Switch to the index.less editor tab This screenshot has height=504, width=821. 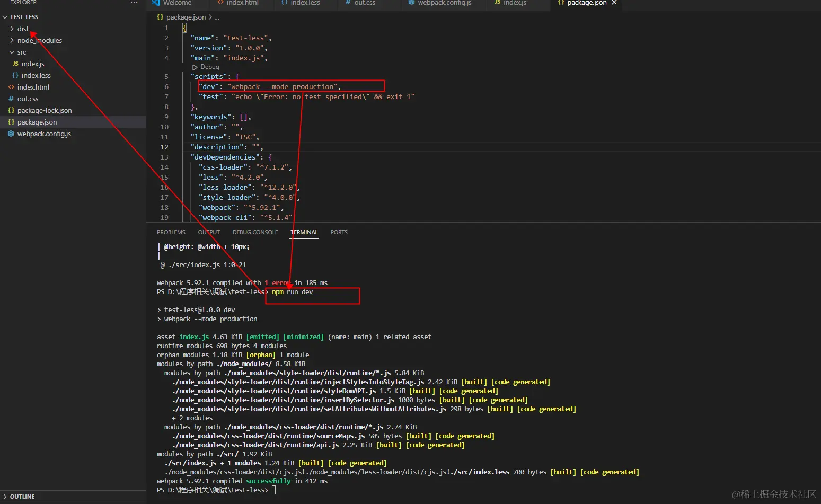[305, 3]
